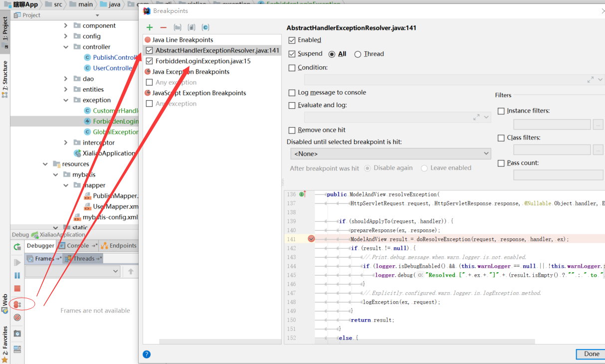Enable Class filters checkbox
This screenshot has height=364, width=605.
501,138
